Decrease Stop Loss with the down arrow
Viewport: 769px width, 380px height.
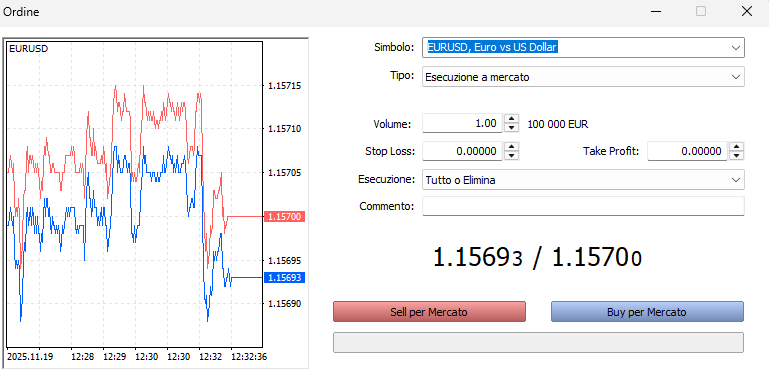512,155
